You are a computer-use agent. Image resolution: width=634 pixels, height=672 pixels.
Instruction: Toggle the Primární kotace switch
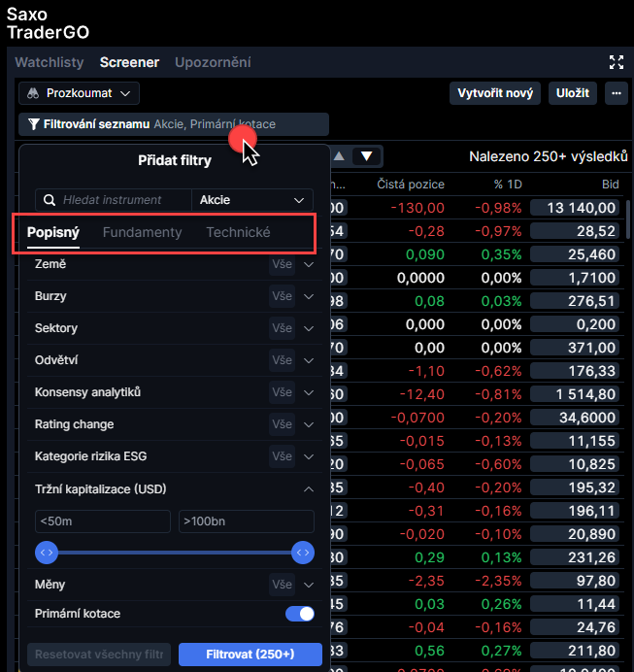point(300,614)
